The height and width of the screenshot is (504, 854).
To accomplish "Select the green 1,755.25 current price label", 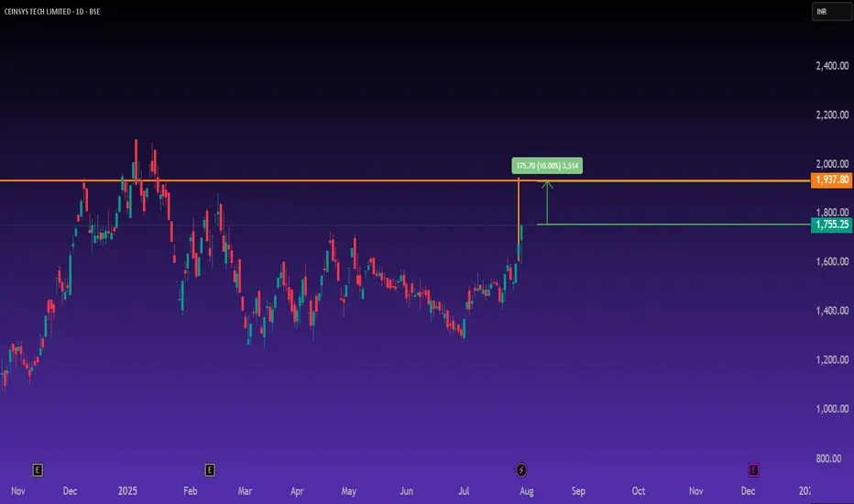I will 832,225.
